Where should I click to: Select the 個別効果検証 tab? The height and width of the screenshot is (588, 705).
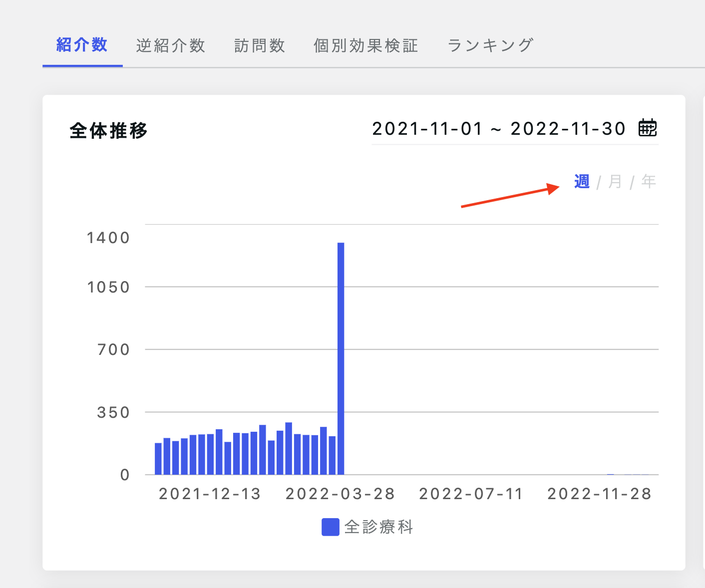(366, 45)
